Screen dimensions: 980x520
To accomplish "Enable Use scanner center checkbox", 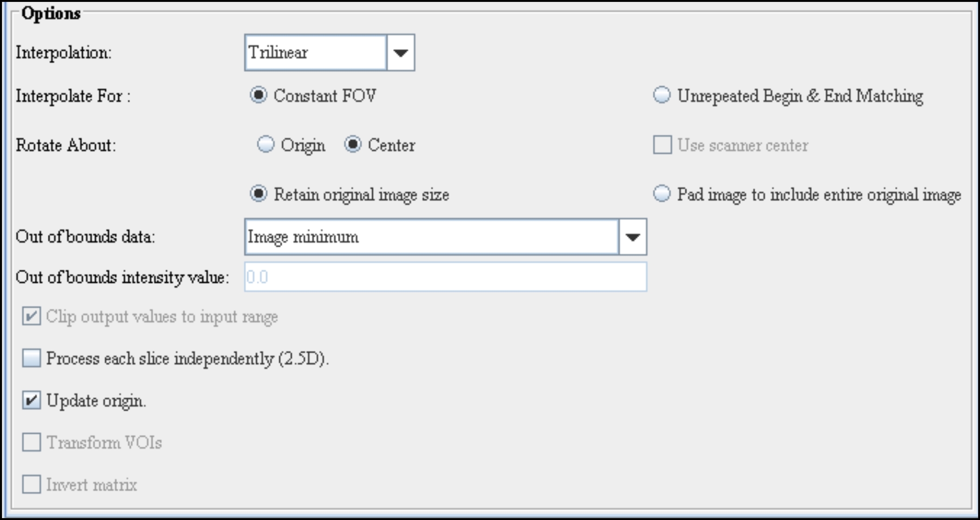I will (x=662, y=145).
